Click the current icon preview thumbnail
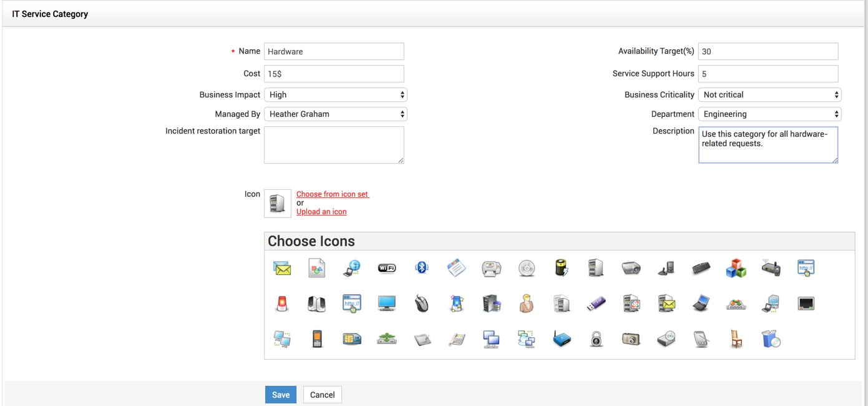868x406 pixels. [x=278, y=203]
